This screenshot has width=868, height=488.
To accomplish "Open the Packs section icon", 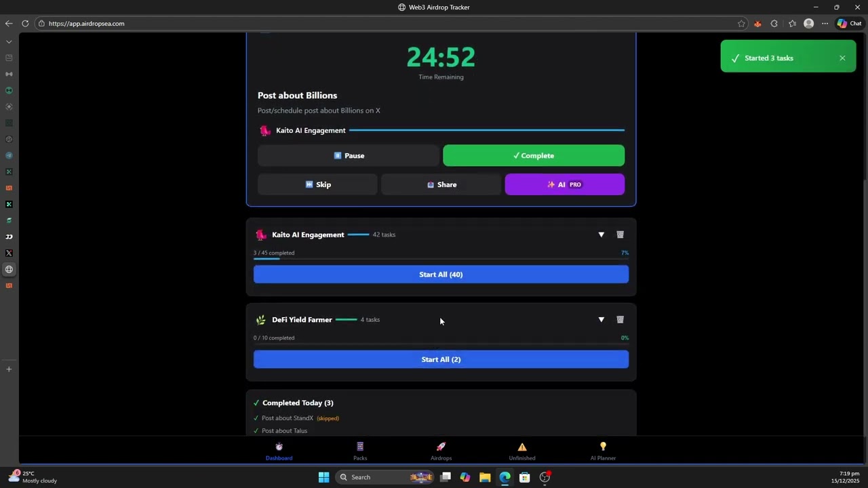I will click(x=360, y=447).
